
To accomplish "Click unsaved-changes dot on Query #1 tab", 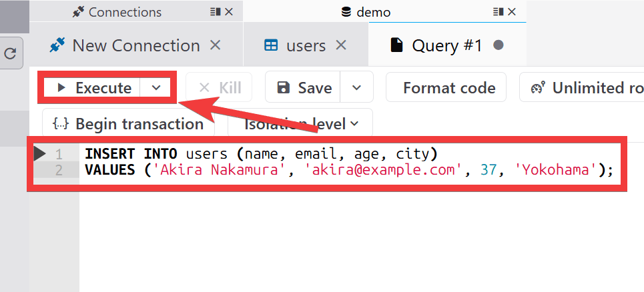I will (x=499, y=45).
